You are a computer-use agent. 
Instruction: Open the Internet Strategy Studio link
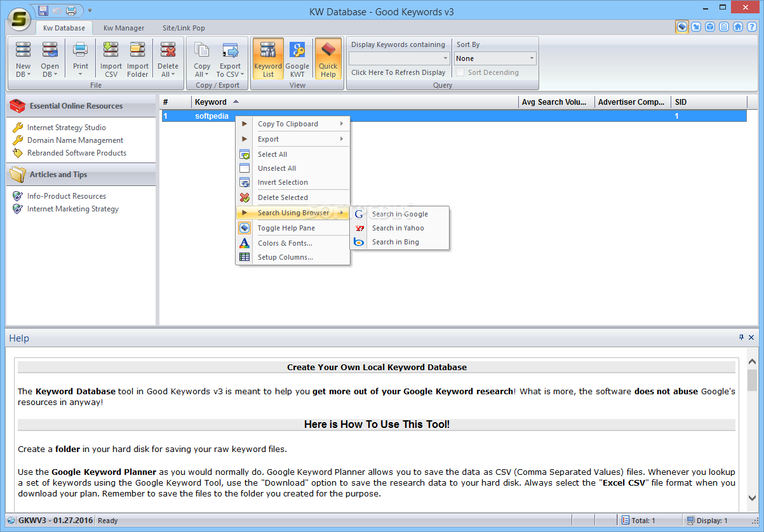(66, 128)
